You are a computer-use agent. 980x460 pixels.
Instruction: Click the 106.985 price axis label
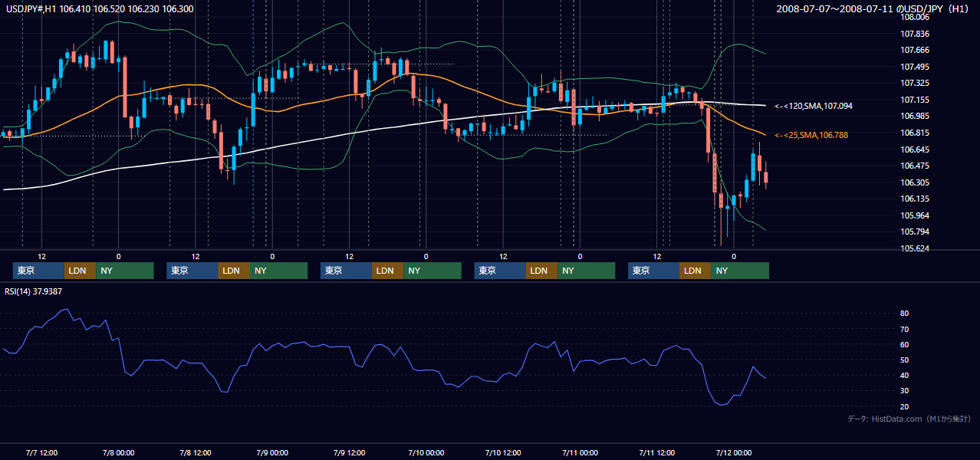914,116
